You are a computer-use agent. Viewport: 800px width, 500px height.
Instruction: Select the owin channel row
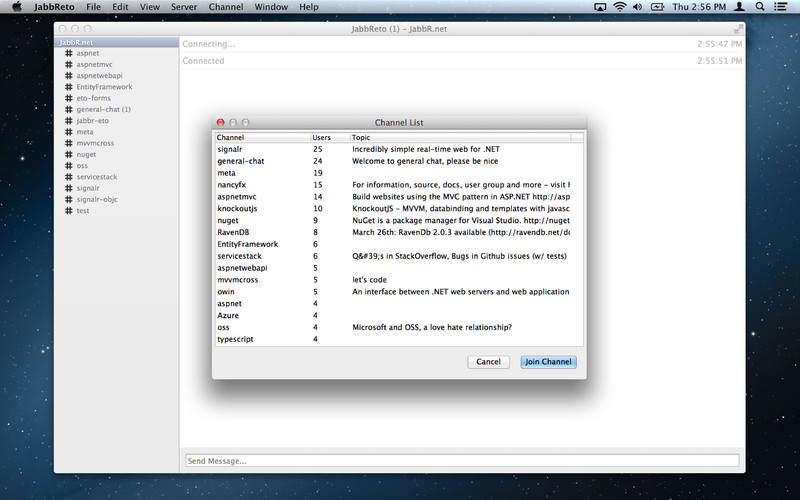tap(399, 291)
